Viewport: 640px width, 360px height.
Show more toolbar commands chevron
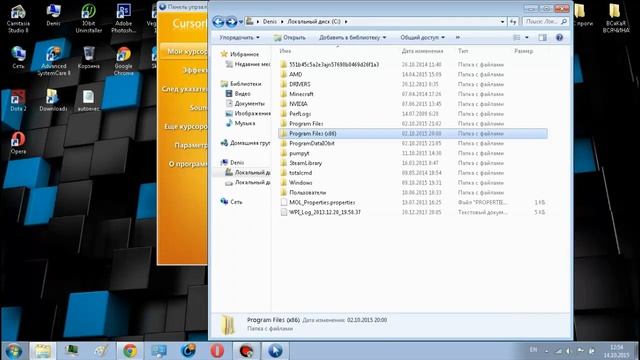pyautogui.click(x=458, y=38)
